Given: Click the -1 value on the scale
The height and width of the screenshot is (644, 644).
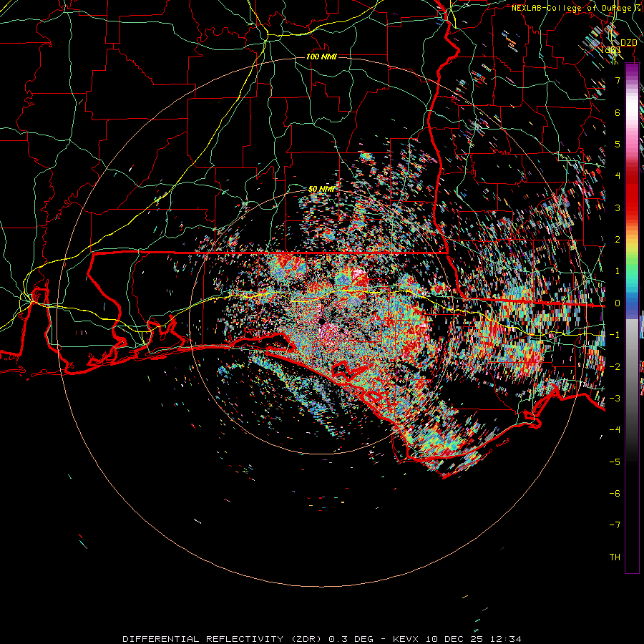Looking at the screenshot, I should [615, 335].
